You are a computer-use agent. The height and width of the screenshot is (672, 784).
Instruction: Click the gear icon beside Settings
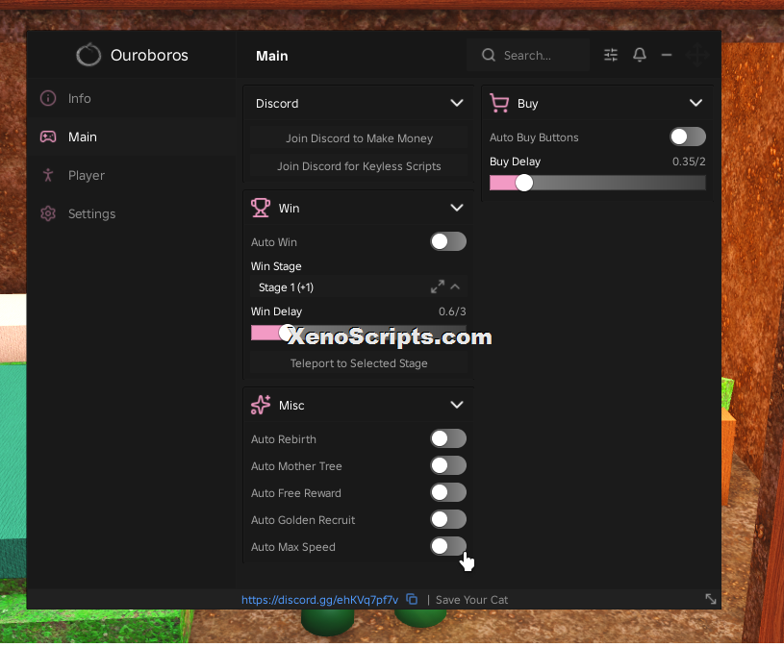pyautogui.click(x=48, y=213)
